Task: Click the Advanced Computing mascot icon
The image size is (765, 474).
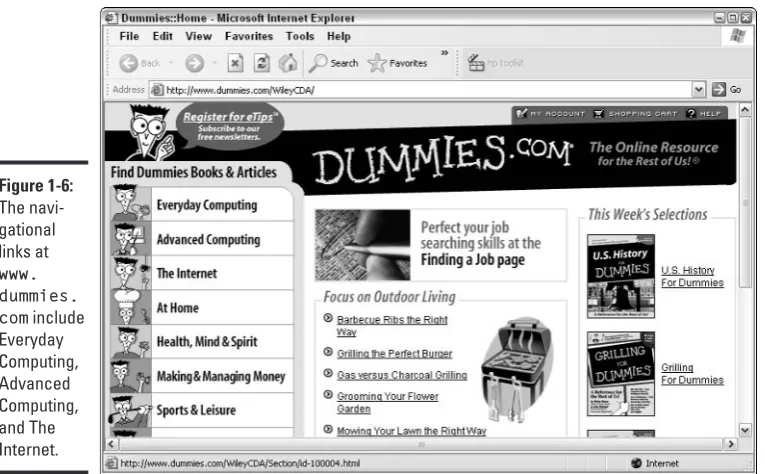Action: tap(130, 238)
